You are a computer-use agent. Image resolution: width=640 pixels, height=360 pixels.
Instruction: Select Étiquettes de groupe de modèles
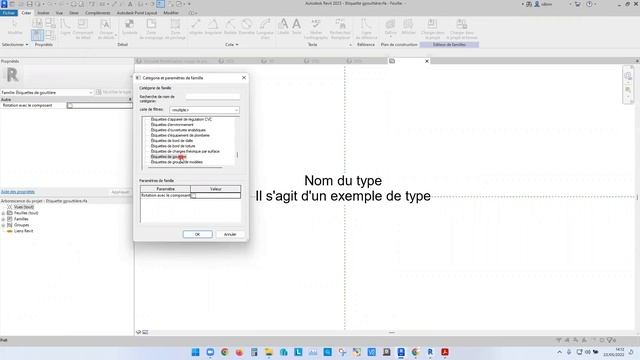[176, 162]
